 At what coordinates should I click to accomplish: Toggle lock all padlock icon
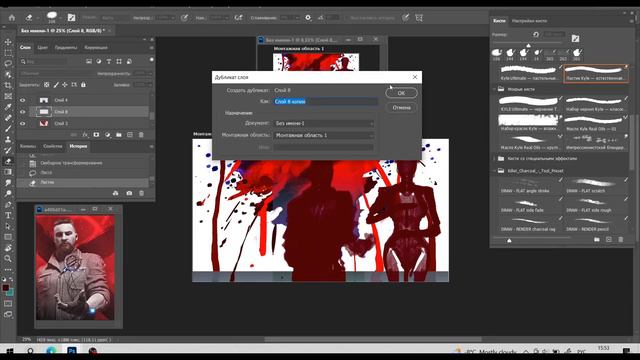click(83, 85)
